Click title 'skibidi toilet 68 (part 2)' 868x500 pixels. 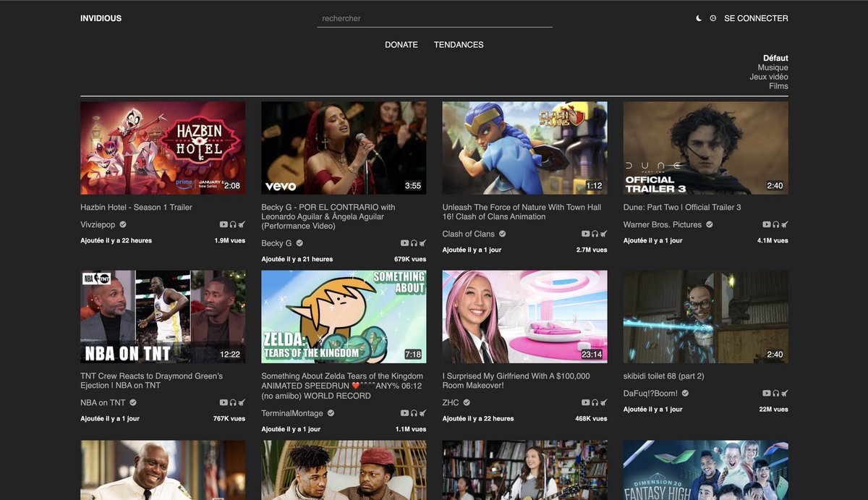tap(663, 376)
